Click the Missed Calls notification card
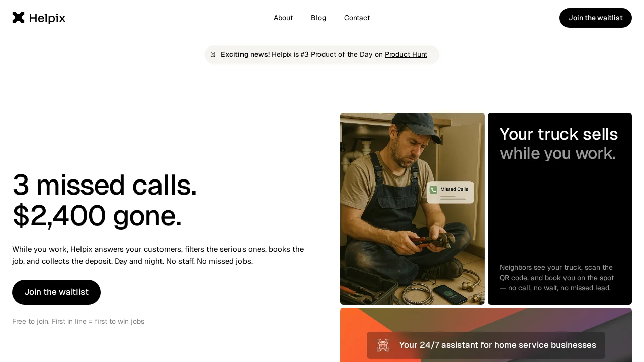The width and height of the screenshot is (644, 362). (450, 193)
